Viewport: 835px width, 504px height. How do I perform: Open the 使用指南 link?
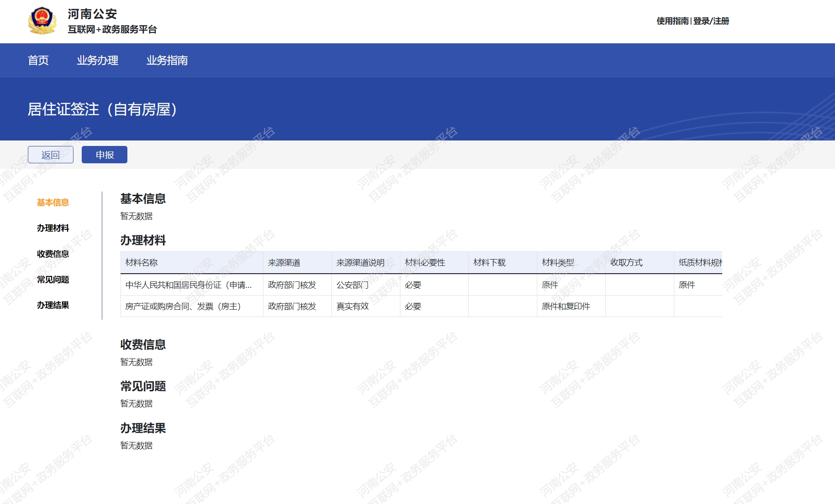672,21
